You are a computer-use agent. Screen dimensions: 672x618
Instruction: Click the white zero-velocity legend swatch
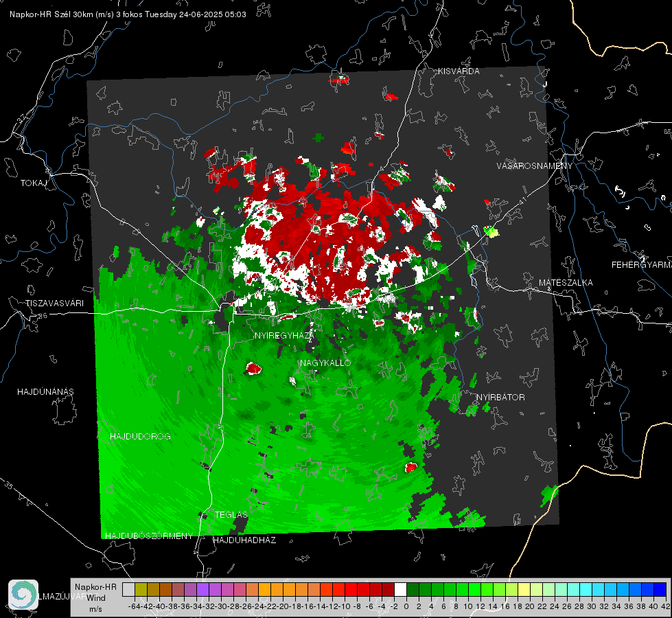[x=400, y=590]
